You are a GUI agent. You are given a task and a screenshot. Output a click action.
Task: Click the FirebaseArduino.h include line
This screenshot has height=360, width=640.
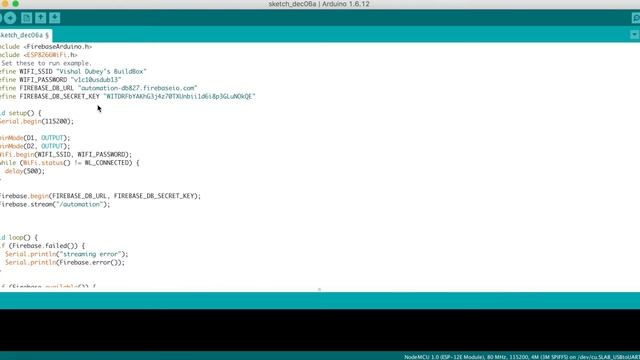46,47
